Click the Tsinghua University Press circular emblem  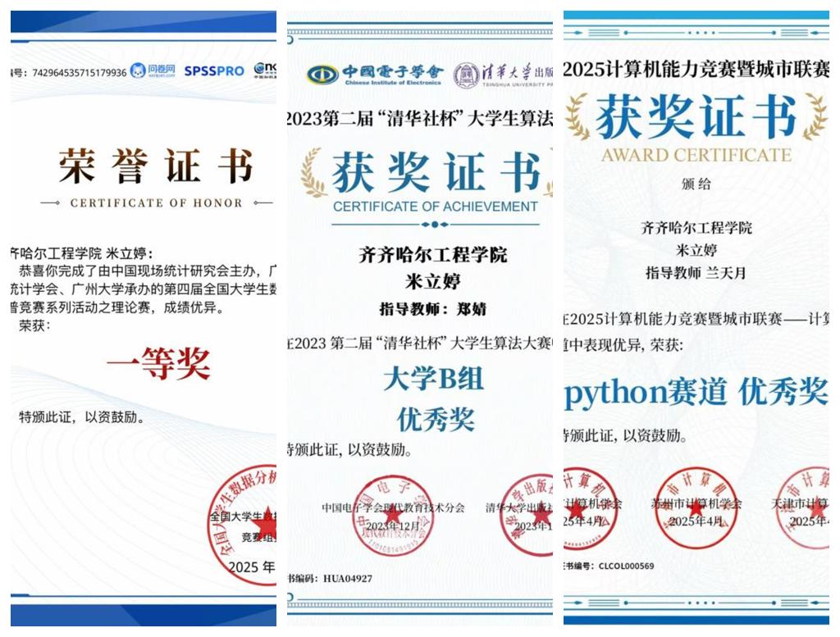pyautogui.click(x=467, y=75)
